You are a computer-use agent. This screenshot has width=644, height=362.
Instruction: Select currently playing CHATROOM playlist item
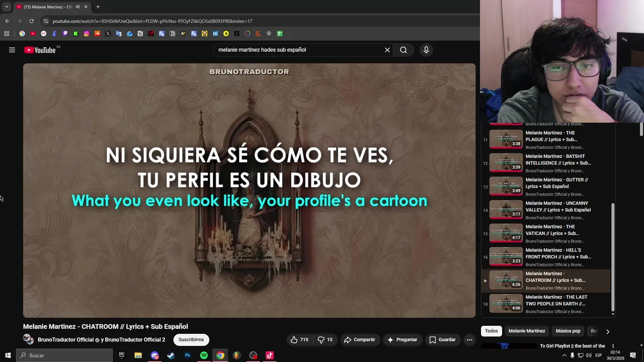(546, 281)
